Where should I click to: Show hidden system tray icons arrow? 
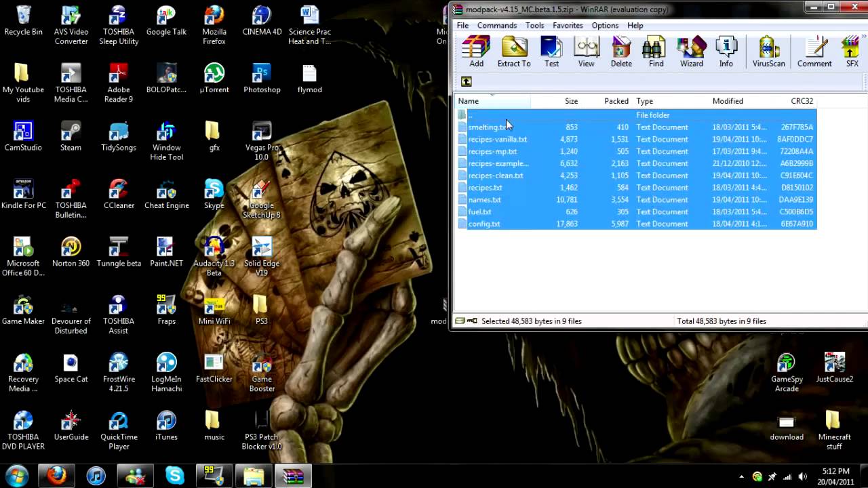[x=741, y=476]
